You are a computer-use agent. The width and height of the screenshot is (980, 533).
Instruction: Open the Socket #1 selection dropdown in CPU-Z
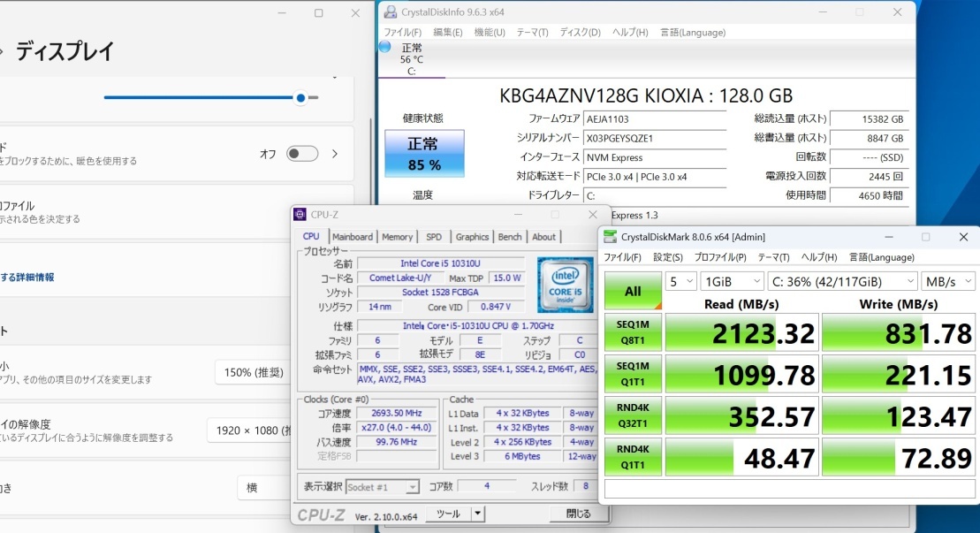pyautogui.click(x=382, y=487)
